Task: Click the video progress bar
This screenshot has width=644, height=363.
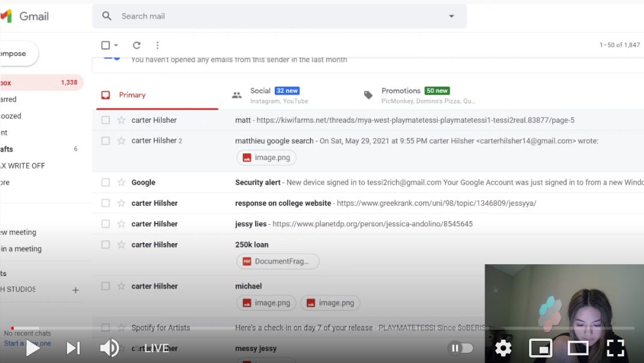Action: coord(322,328)
